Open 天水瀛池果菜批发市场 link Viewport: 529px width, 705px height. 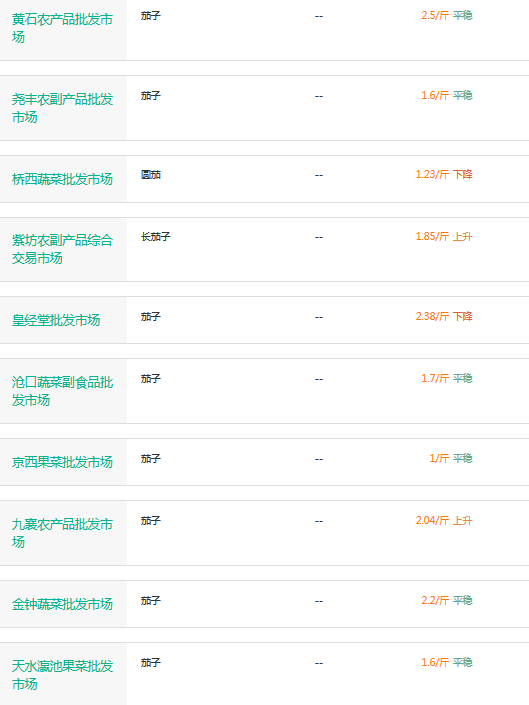click(x=62, y=675)
